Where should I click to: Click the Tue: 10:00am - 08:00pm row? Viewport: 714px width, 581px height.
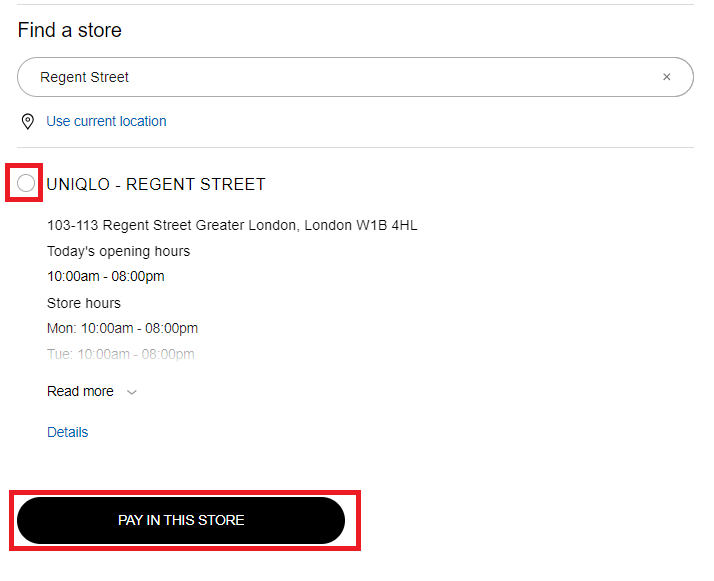pyautogui.click(x=121, y=354)
